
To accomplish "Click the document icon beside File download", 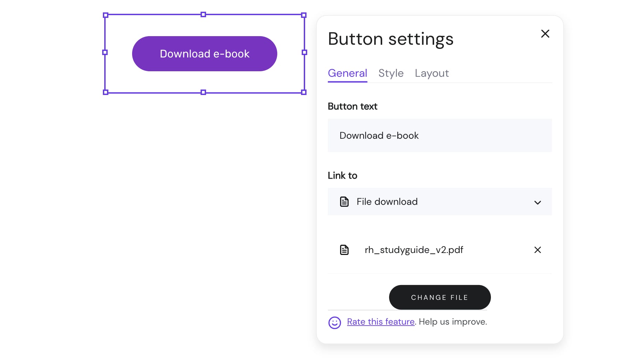I will pyautogui.click(x=344, y=202).
